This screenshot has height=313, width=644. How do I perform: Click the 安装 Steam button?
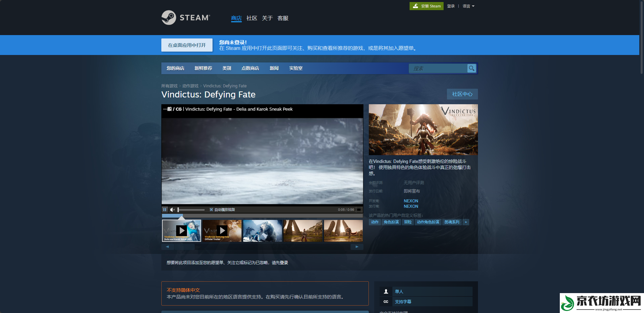tap(426, 6)
